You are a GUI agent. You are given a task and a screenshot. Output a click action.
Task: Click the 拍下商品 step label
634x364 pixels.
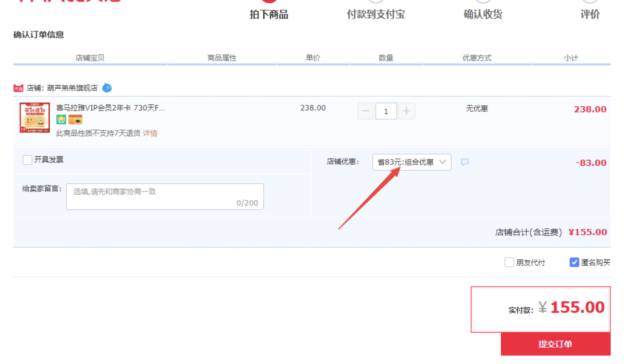[x=269, y=14]
